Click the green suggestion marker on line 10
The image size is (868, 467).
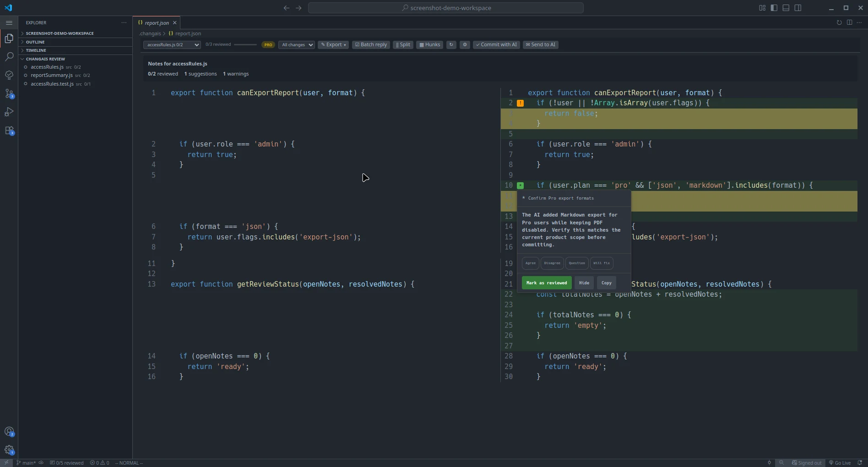pos(521,185)
